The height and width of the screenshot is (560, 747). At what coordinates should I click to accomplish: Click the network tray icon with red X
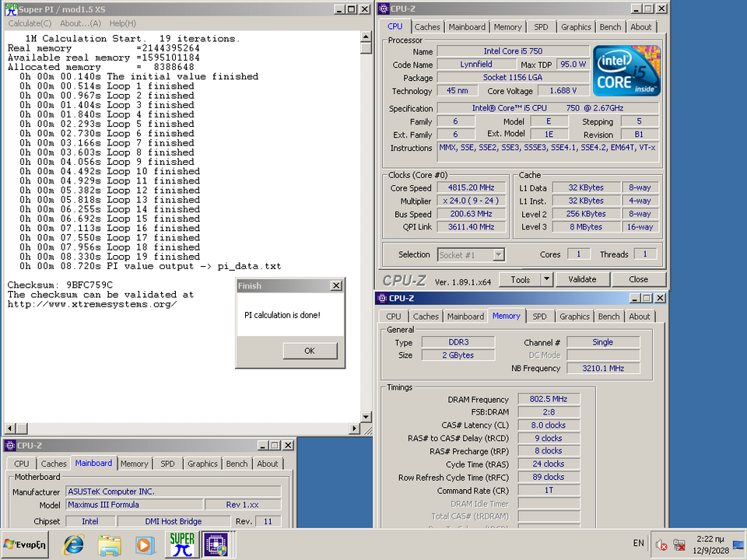point(679,544)
